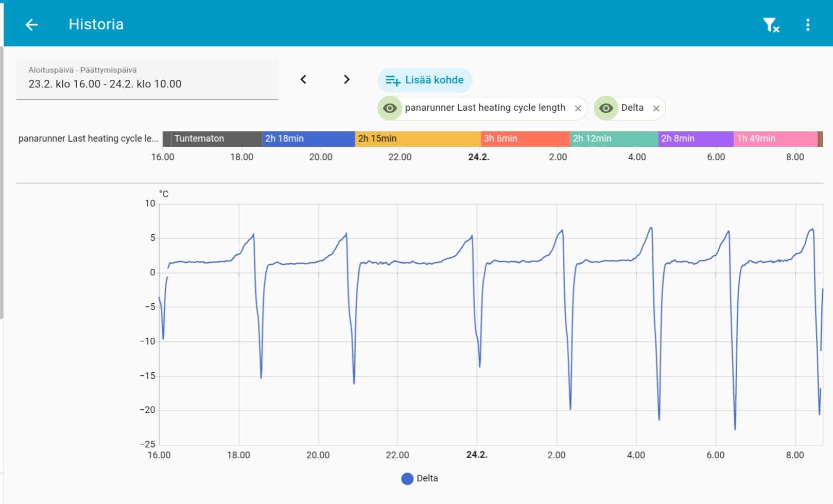
Task: Select the blue 2h 18min segment
Action: tap(308, 138)
